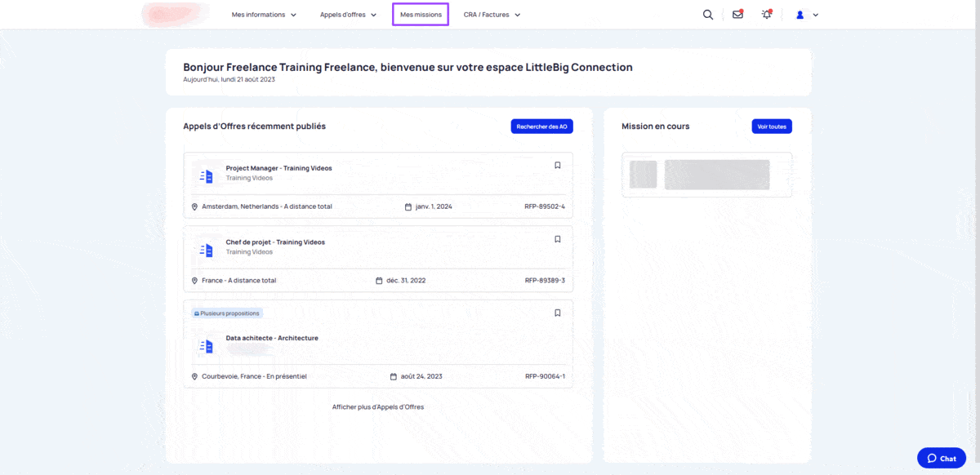The image size is (980, 475).
Task: Open the Data achitecte - Architecture title
Action: 272,338
